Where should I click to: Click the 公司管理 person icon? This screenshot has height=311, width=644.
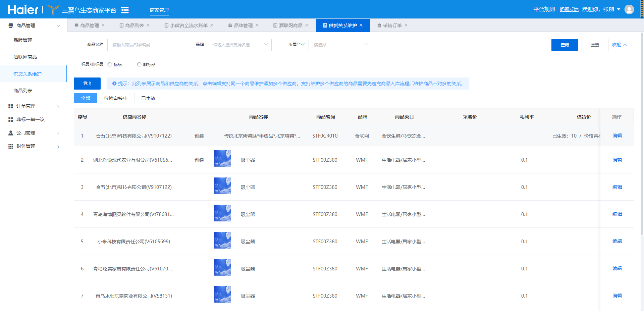pyautogui.click(x=11, y=133)
